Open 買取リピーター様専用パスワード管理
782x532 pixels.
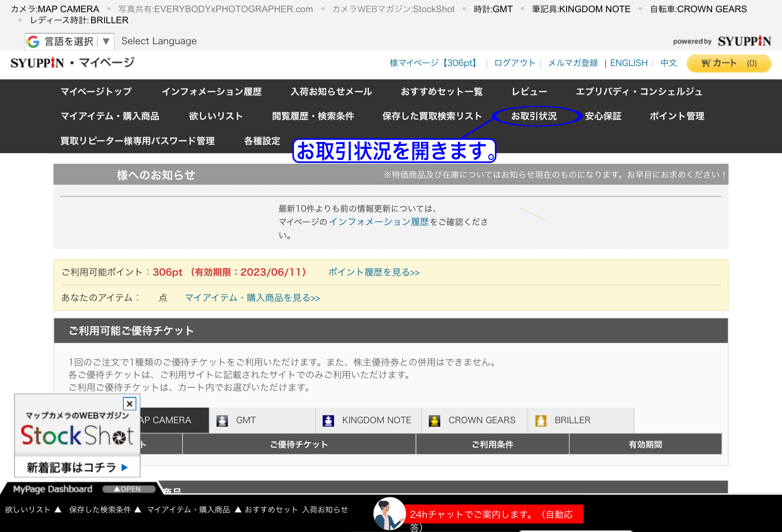coord(137,141)
